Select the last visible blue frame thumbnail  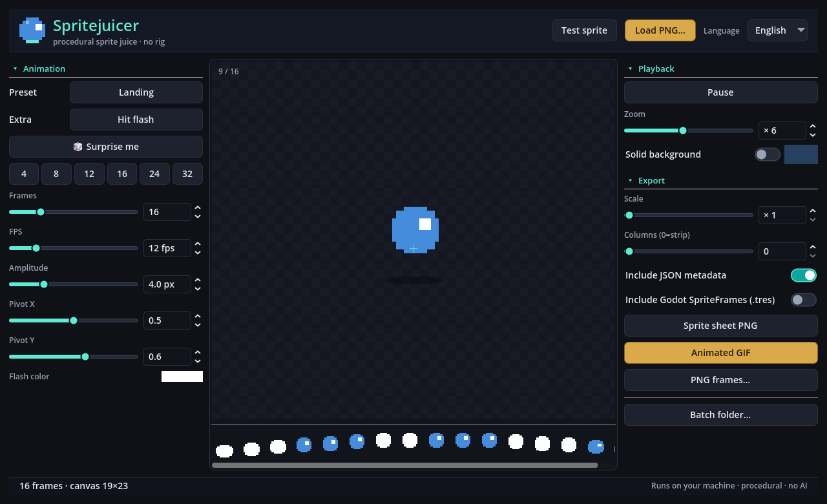click(596, 446)
